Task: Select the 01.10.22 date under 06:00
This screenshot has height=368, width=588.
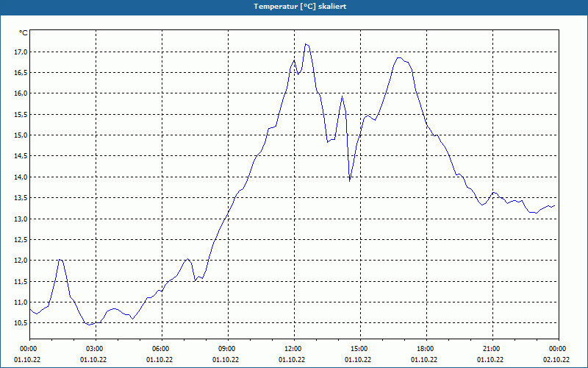Action: [159, 360]
